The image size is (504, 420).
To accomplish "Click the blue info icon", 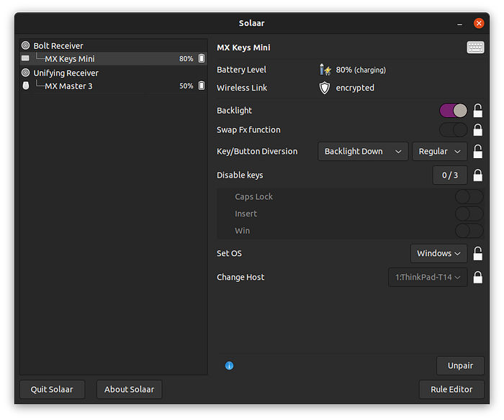I will click(x=229, y=365).
